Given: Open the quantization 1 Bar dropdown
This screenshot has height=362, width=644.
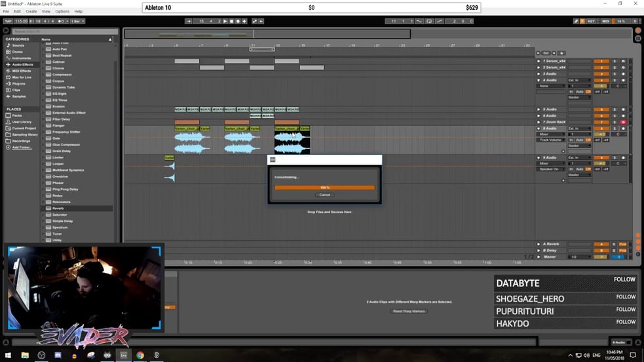Looking at the screenshot, I should point(77,21).
